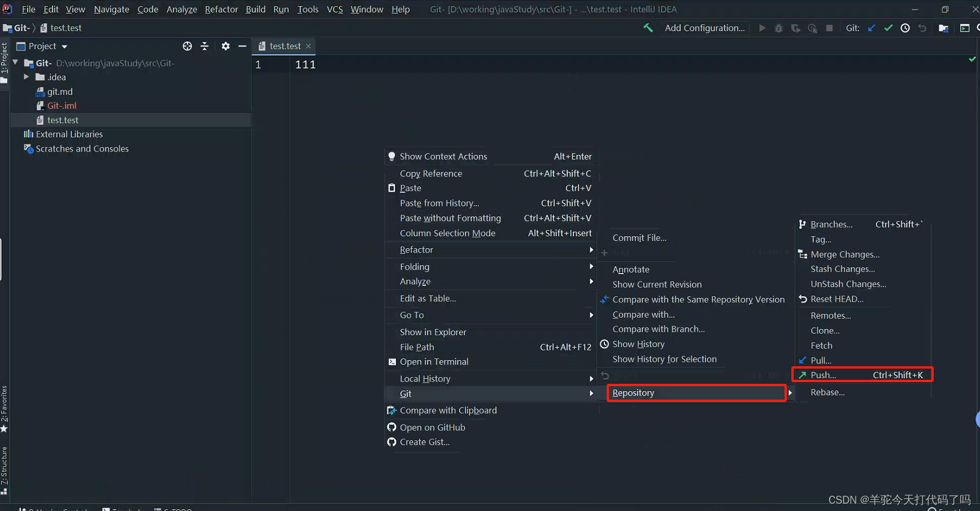Select Push... from the Repository submenu
This screenshot has height=511, width=980.
pos(822,374)
